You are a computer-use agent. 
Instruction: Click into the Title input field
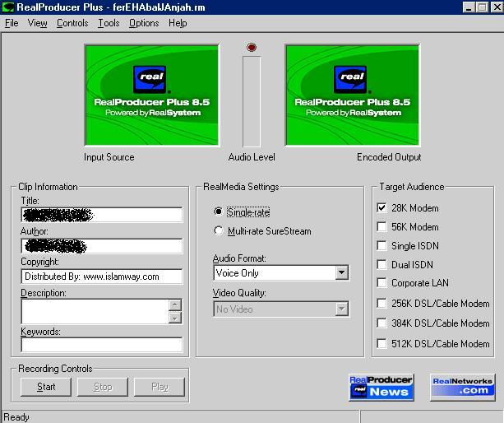pos(102,215)
